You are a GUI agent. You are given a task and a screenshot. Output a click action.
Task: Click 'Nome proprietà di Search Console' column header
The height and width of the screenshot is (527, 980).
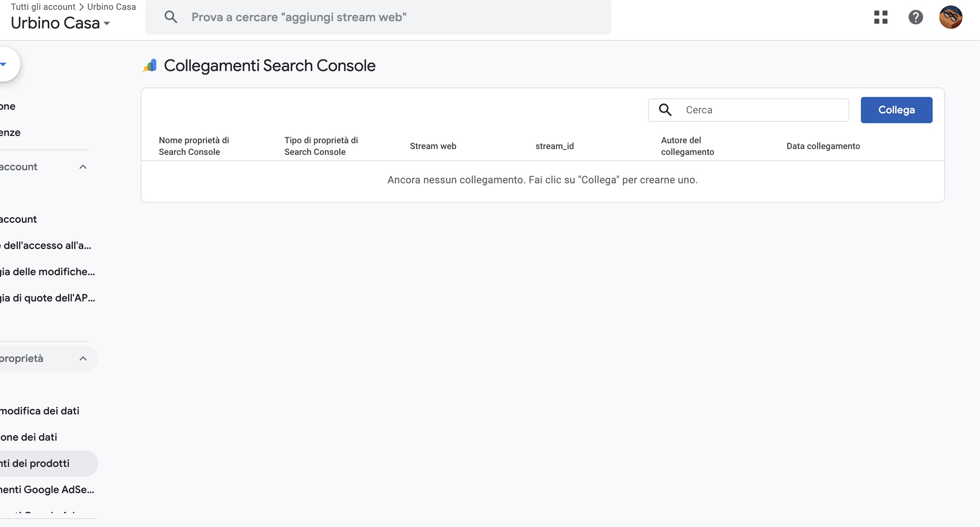coord(194,146)
